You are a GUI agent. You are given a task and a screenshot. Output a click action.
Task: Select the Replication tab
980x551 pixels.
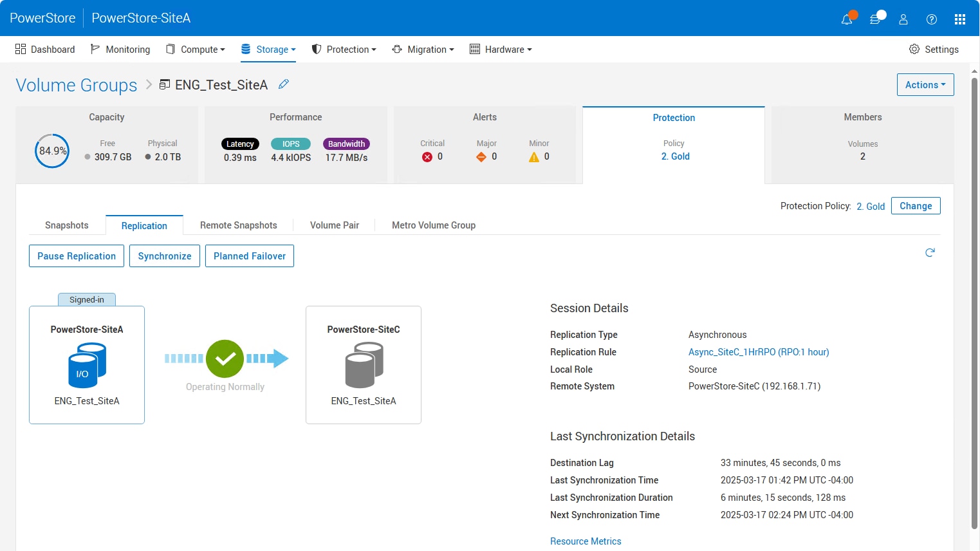pyautogui.click(x=144, y=225)
